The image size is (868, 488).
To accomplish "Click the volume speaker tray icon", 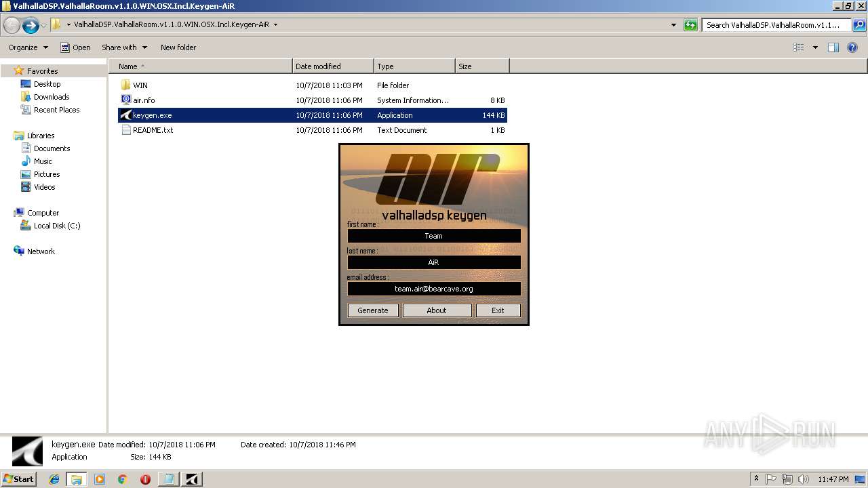I will click(x=804, y=479).
